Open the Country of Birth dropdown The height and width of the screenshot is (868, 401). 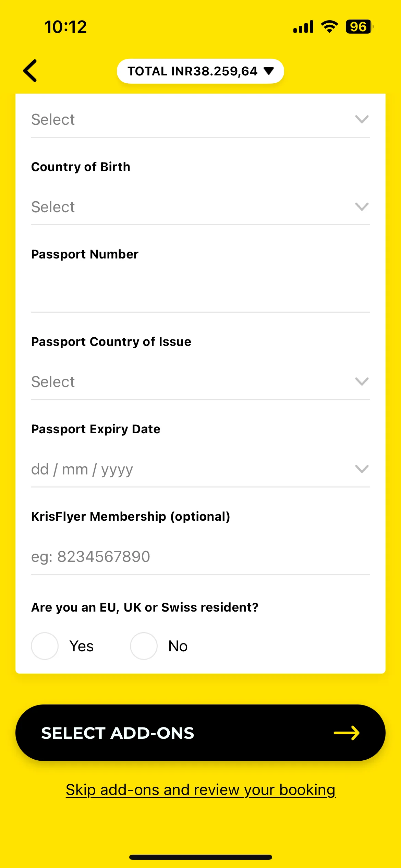pyautogui.click(x=200, y=207)
